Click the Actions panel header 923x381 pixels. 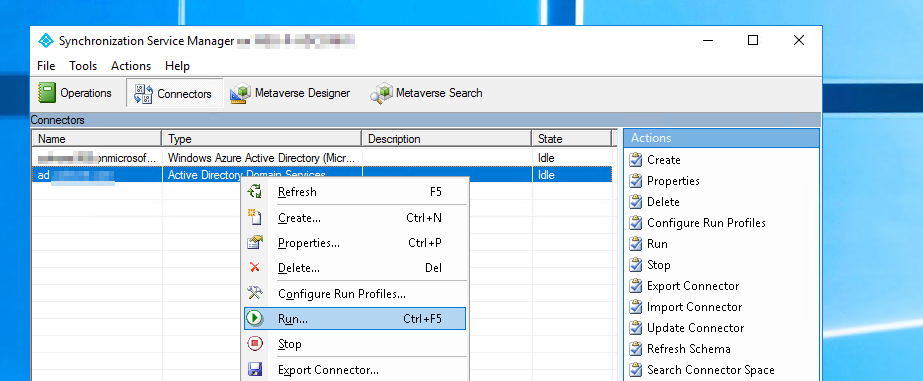click(721, 138)
